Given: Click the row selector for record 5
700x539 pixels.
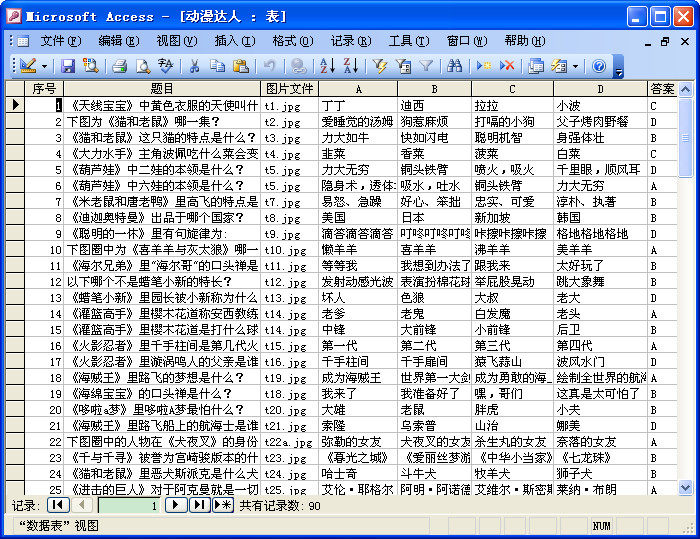Looking at the screenshot, I should pos(15,170).
